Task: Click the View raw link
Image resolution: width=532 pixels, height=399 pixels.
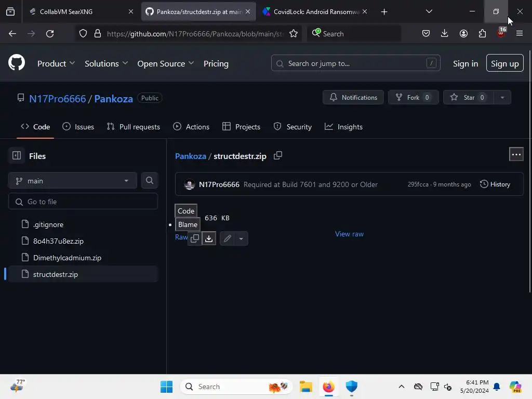Action: coord(349,234)
